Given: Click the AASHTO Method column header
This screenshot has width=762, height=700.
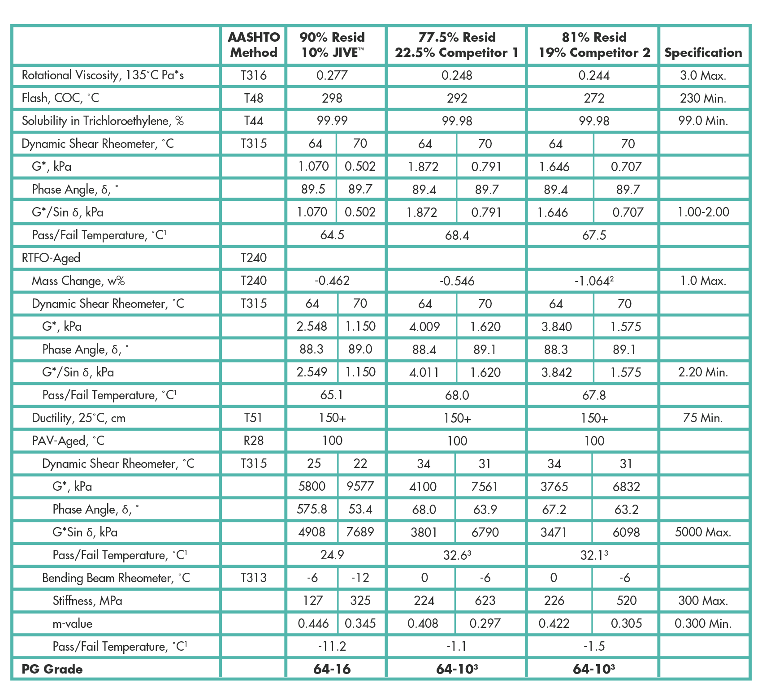Looking at the screenshot, I should (253, 45).
